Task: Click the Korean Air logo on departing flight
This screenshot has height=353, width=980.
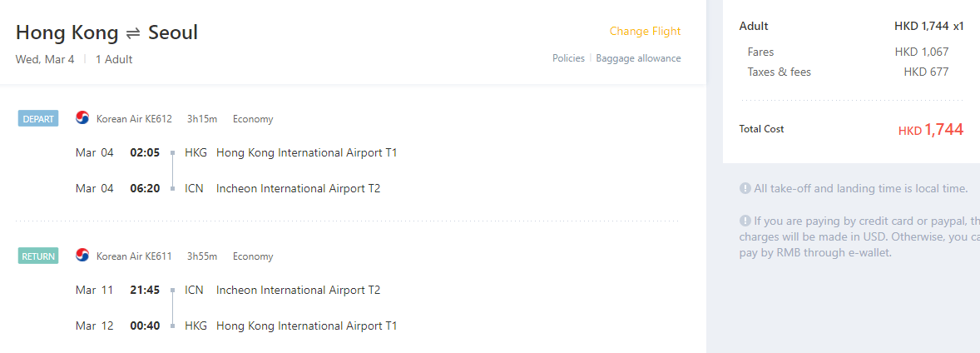Action: [x=82, y=118]
